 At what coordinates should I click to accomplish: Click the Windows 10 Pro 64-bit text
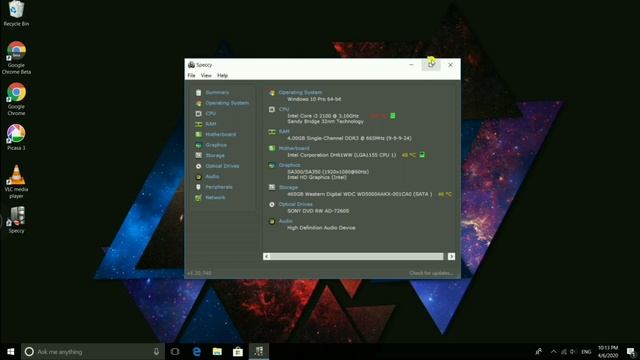(314, 99)
